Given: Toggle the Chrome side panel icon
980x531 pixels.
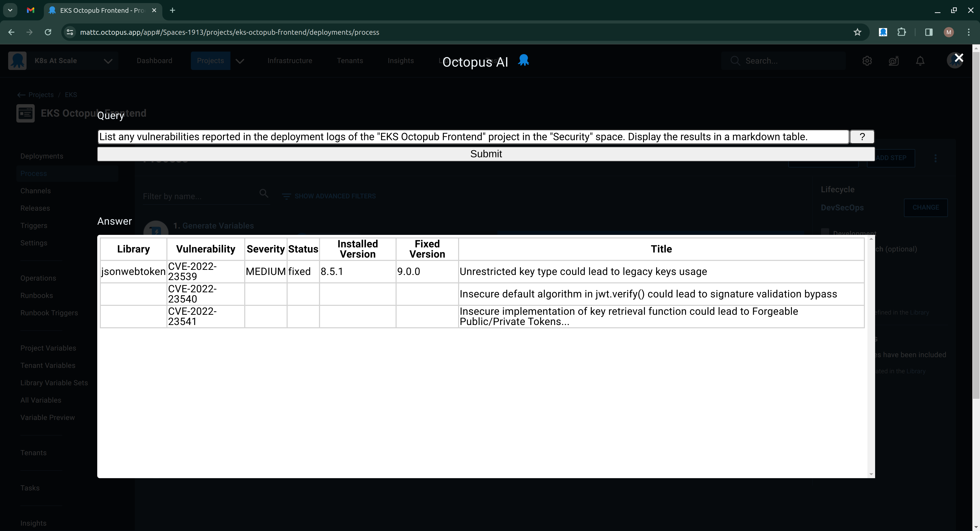Looking at the screenshot, I should point(929,32).
